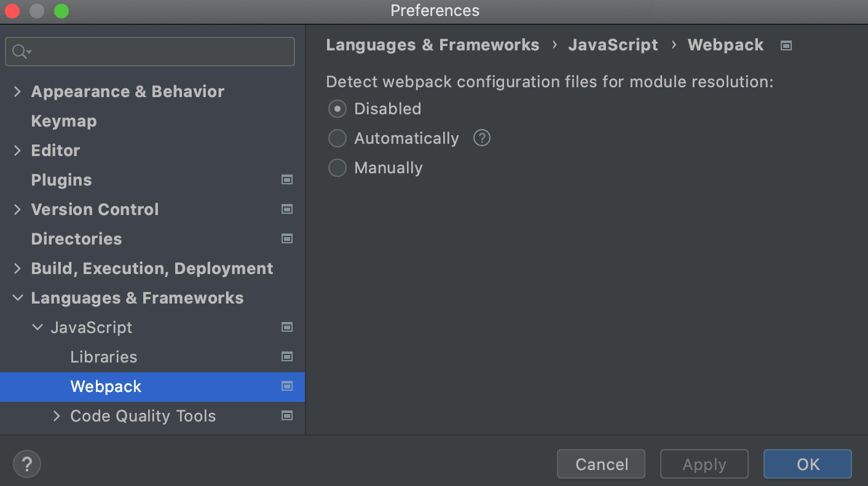Open the Code Quality Tools settings page
The width and height of the screenshot is (868, 486).
click(x=143, y=416)
